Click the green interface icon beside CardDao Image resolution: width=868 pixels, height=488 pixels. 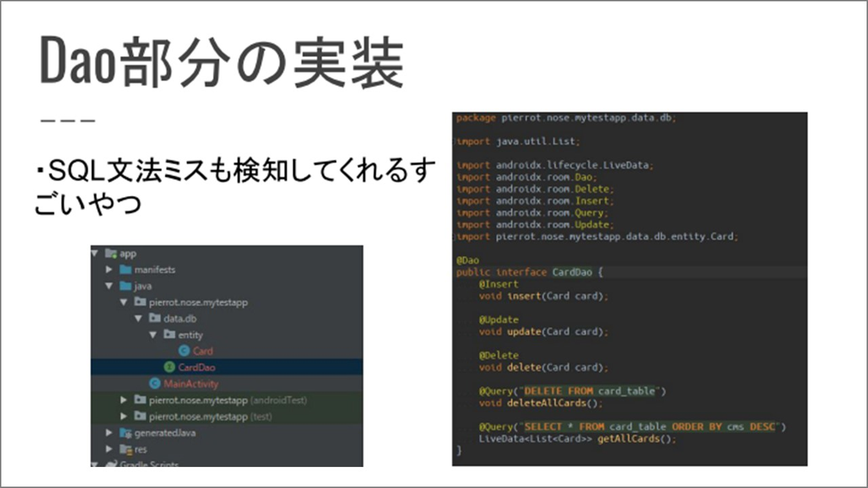169,367
